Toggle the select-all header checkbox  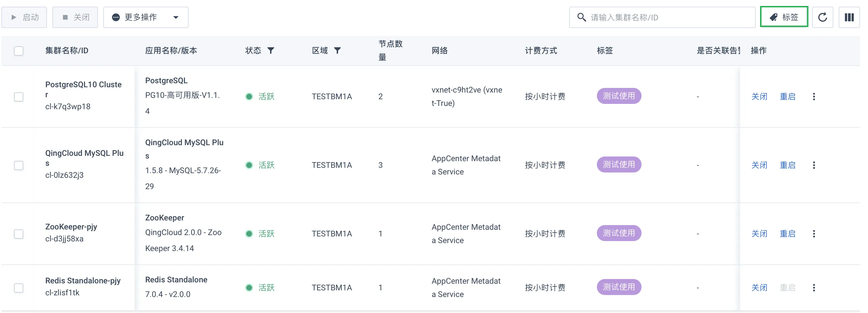[x=19, y=51]
